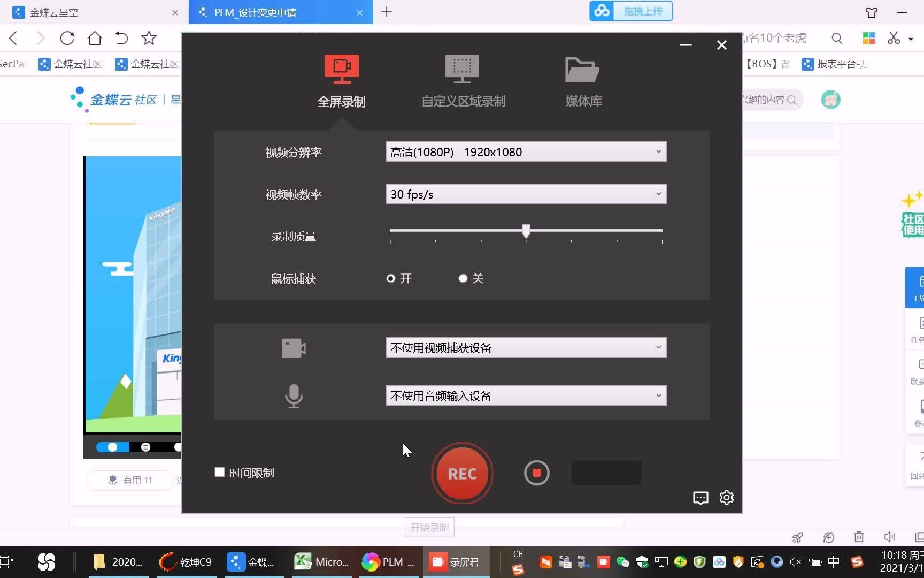Click the browser status bar trash icon
This screenshot has width=924, height=578.
tap(859, 537)
